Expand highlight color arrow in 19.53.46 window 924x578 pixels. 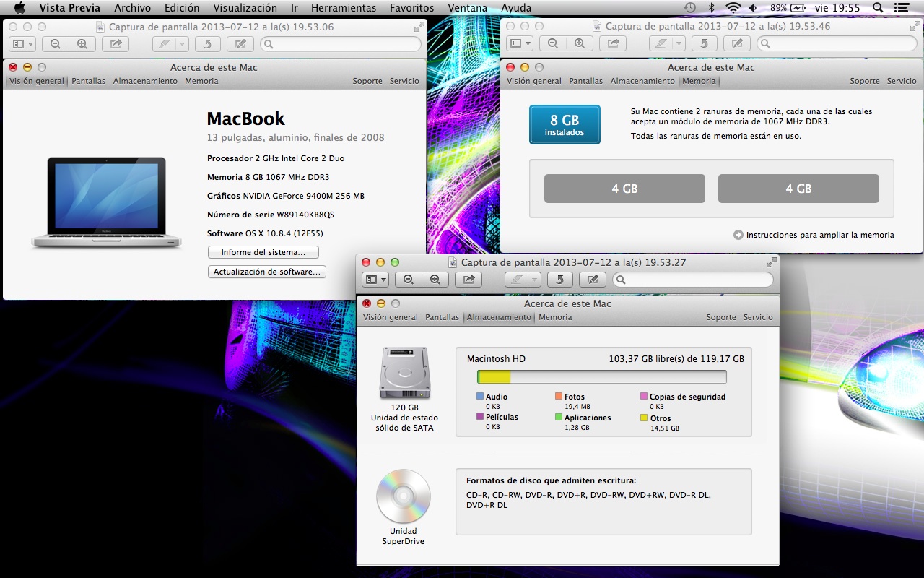coord(679,43)
